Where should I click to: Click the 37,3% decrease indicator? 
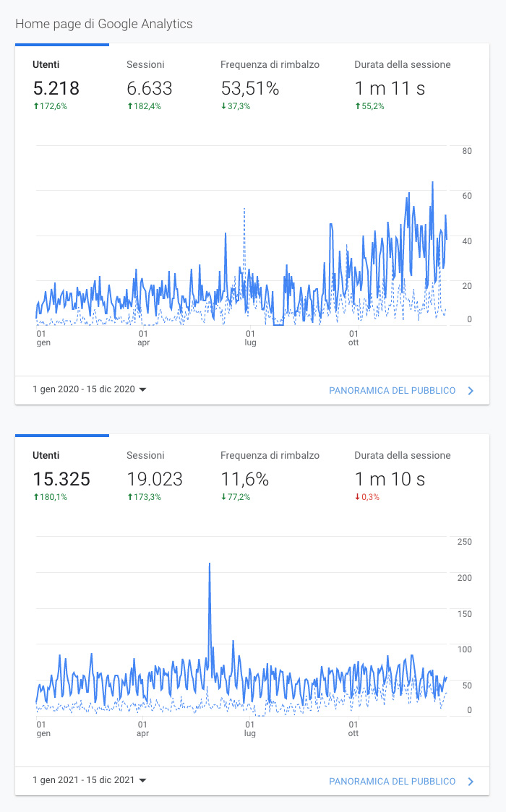[236, 106]
